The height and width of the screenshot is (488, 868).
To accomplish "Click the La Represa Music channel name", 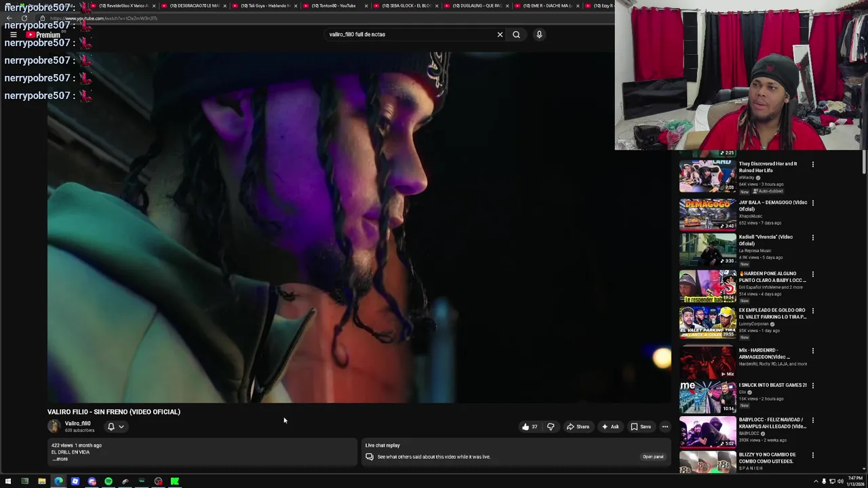I will pos(756,251).
